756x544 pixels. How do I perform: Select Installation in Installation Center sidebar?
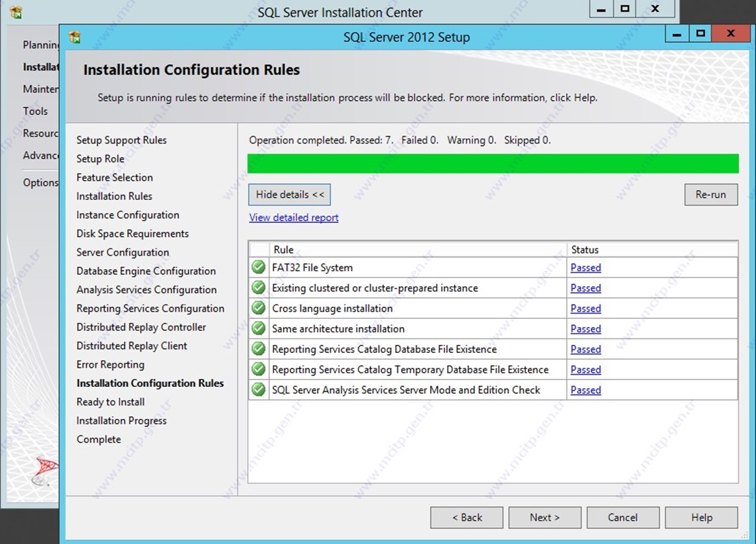41,67
